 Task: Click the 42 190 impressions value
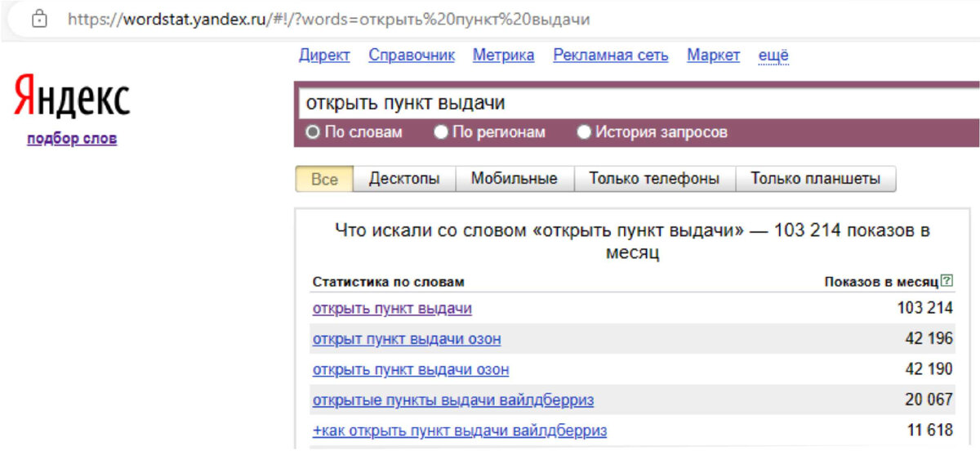[x=929, y=369]
